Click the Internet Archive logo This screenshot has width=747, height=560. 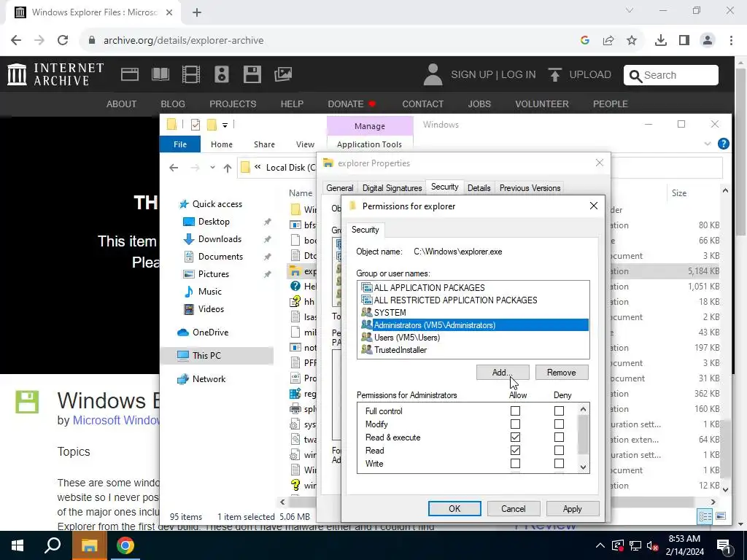[55, 74]
